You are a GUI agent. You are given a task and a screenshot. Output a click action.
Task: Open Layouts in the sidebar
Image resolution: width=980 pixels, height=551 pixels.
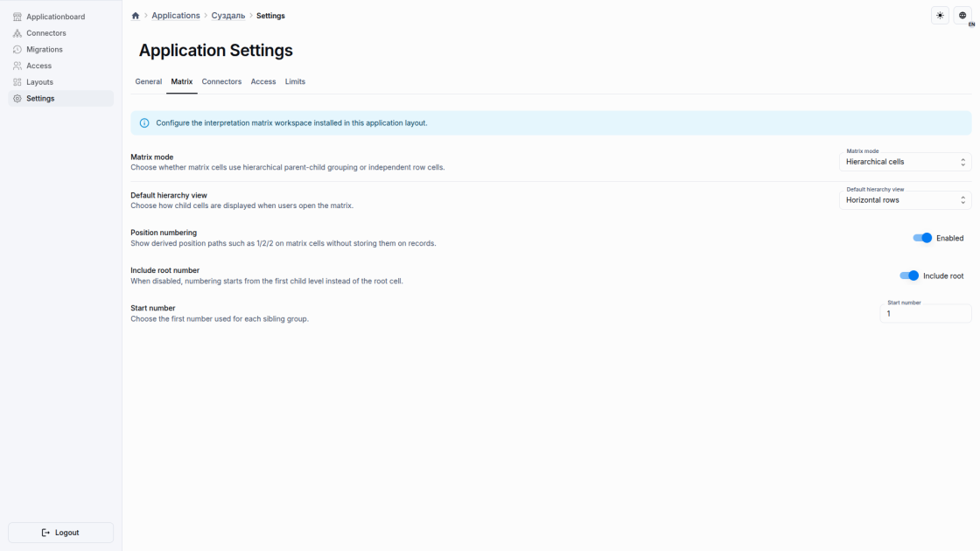60,82
